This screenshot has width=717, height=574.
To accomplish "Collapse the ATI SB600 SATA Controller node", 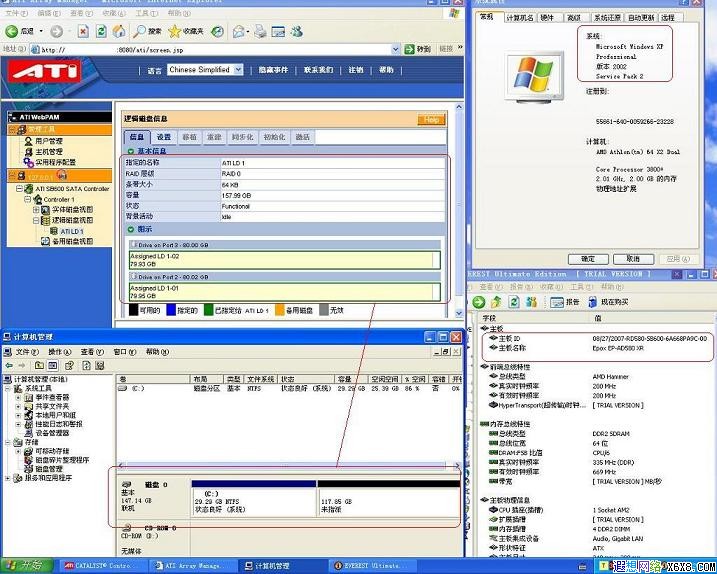I will pos(19,188).
